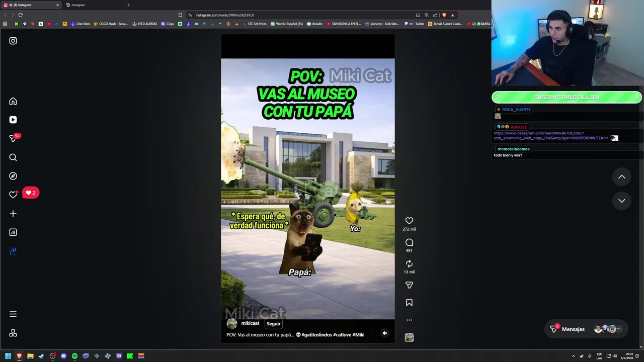
Task: Open the Windows Start menu
Action: tap(8, 356)
